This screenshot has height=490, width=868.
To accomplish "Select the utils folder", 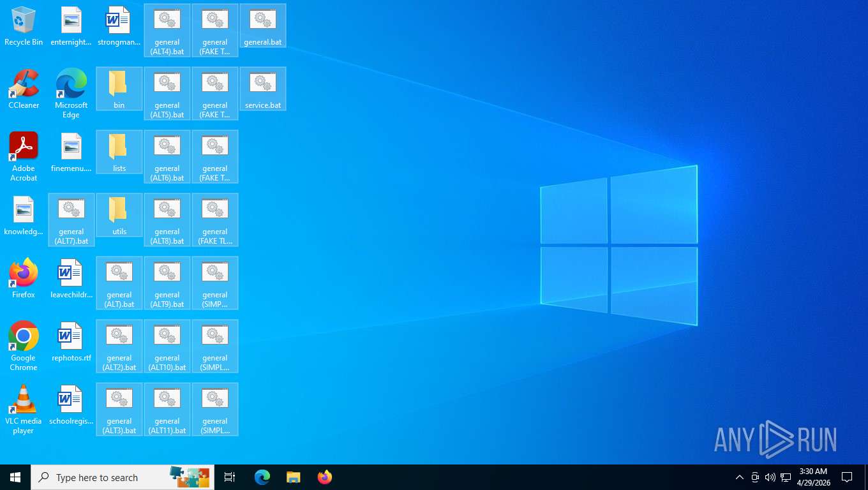I will (x=119, y=215).
